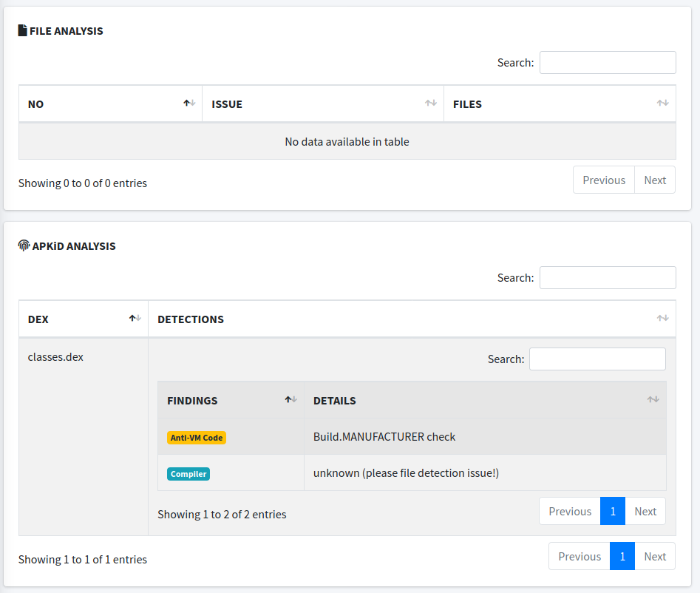
Task: Focus the File Analysis search field
Action: tap(608, 63)
